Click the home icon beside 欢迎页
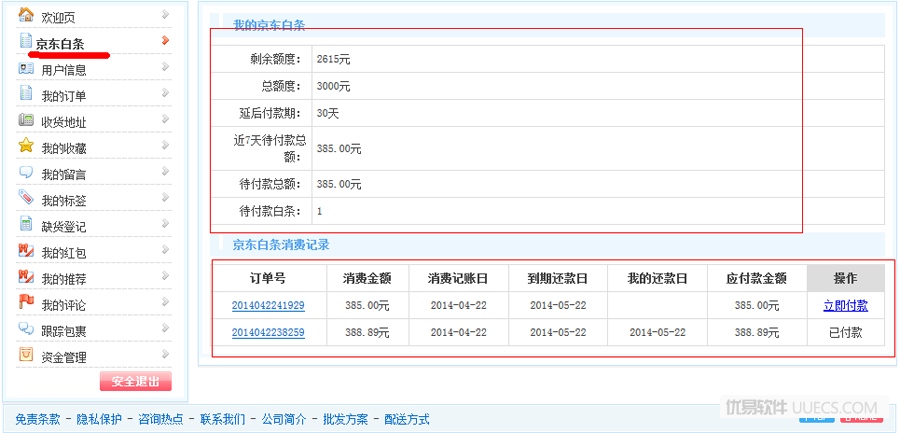The height and width of the screenshot is (433, 900). coord(26,14)
